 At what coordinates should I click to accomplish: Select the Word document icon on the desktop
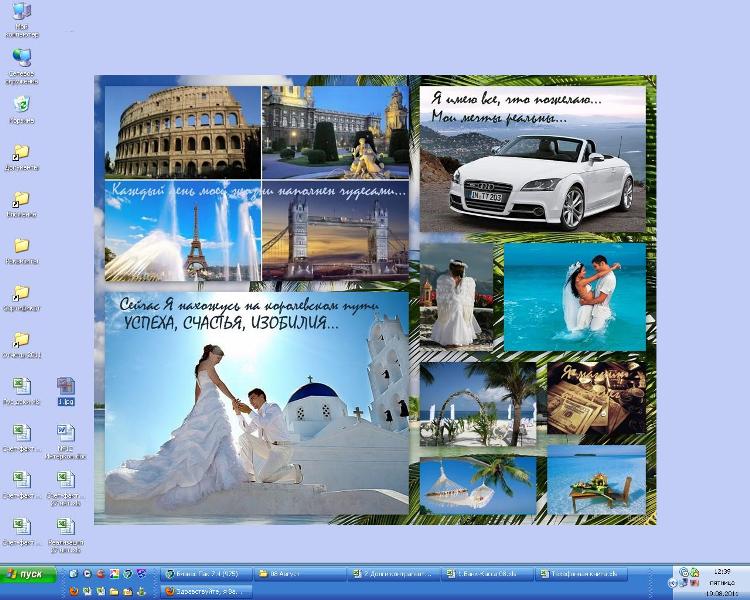tap(66, 433)
